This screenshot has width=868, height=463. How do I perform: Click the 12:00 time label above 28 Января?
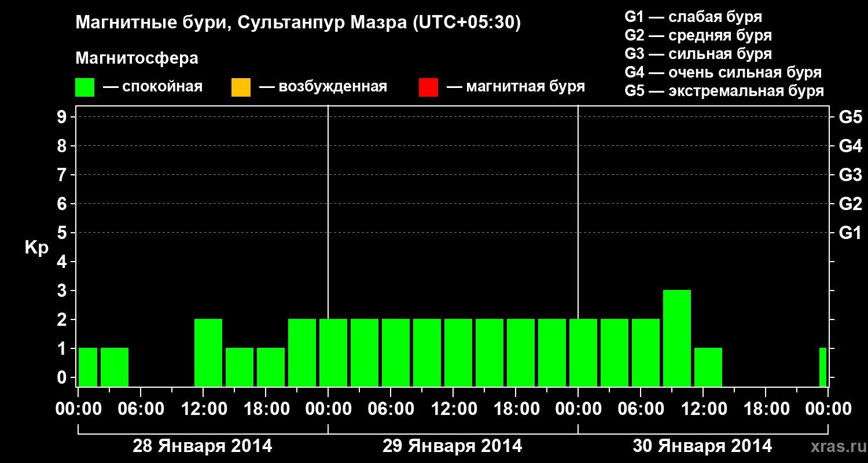click(203, 409)
